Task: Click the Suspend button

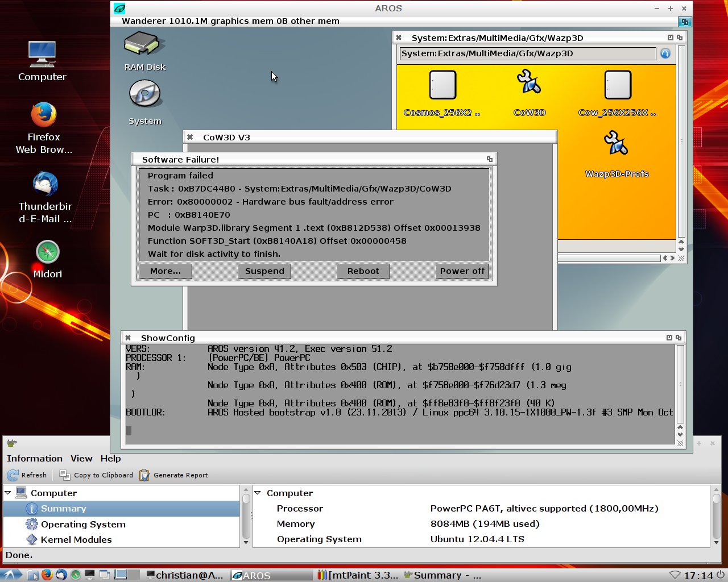Action: pos(264,271)
